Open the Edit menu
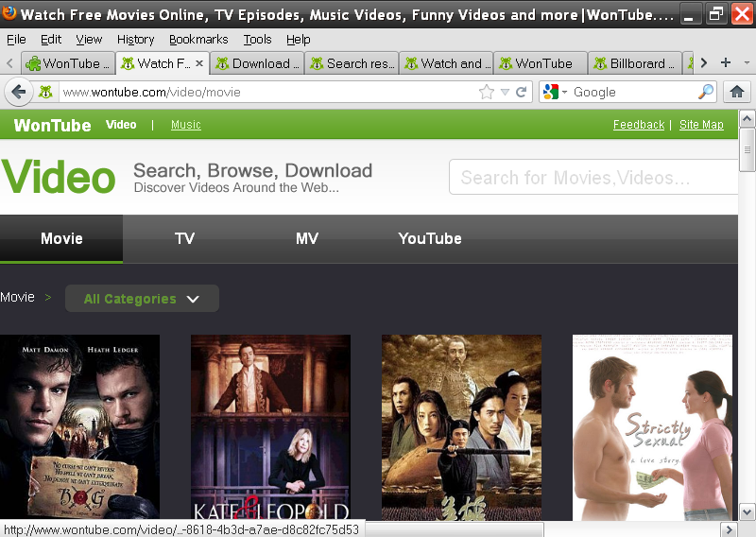The height and width of the screenshot is (537, 756). 51,40
